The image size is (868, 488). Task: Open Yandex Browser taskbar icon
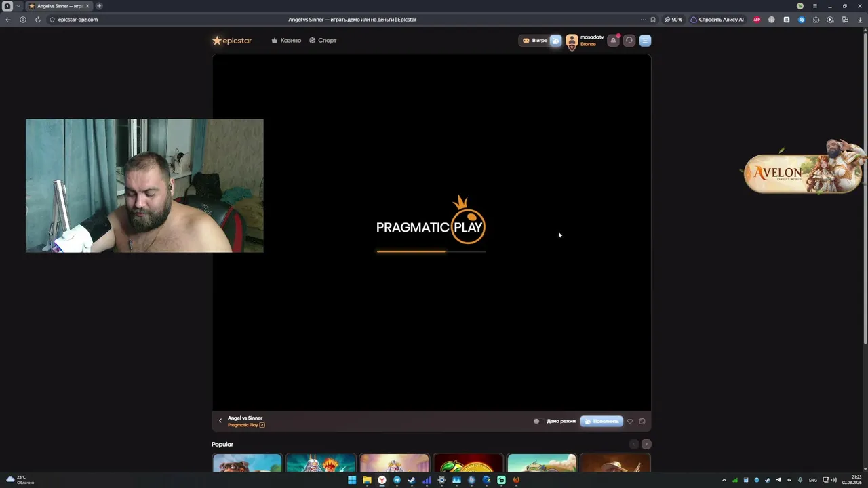click(382, 480)
